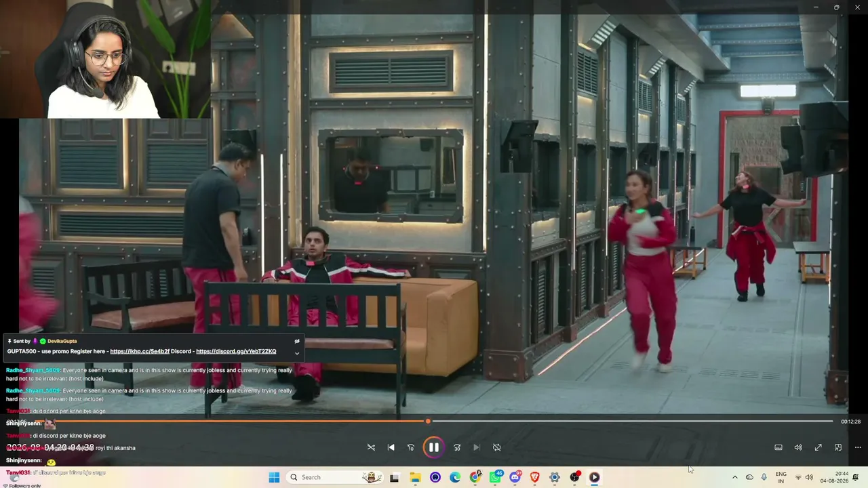Click the purple circle app taskbar icon
The image size is (868, 488).
(435, 477)
